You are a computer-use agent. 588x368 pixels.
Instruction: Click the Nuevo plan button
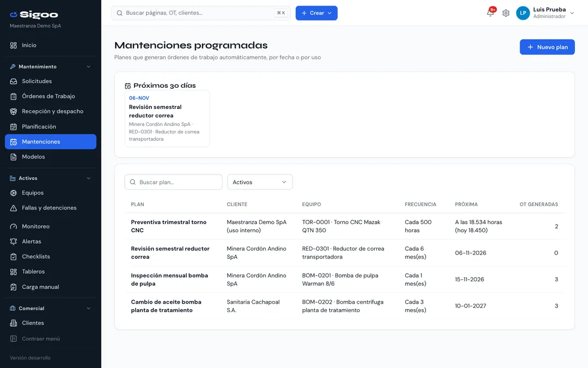pos(547,47)
